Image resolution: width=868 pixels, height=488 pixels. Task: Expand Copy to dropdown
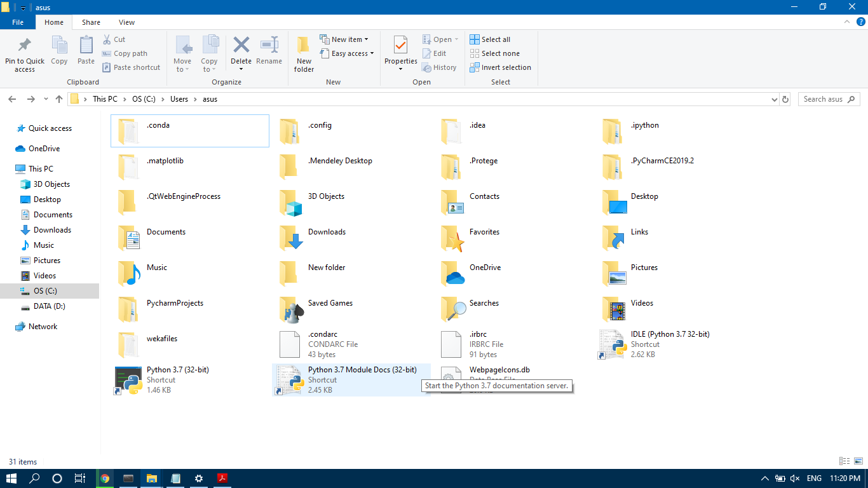coord(209,65)
